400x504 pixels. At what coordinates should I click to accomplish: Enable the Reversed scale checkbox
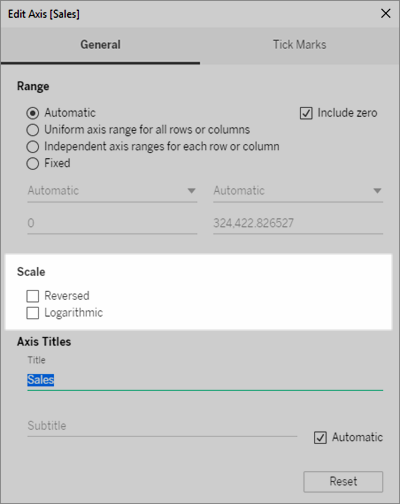tap(33, 296)
